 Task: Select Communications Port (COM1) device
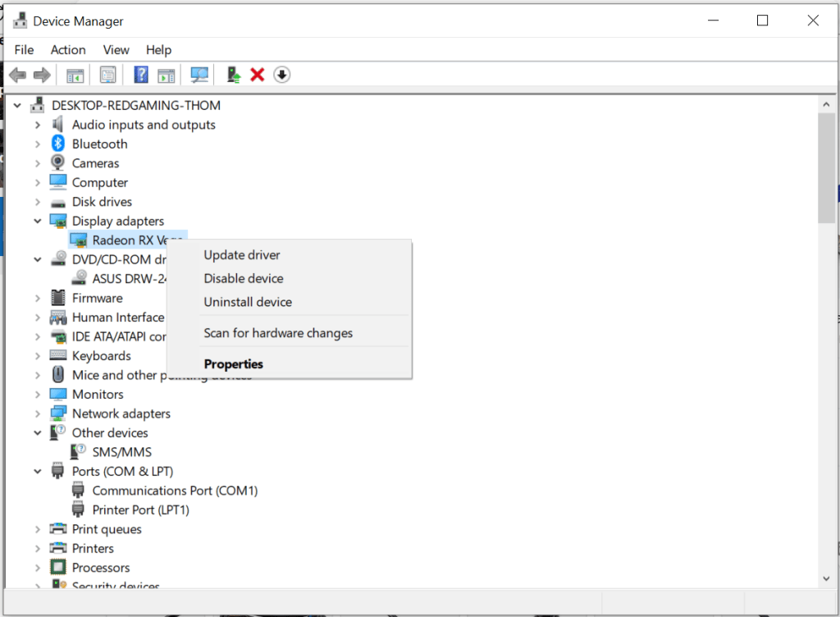pos(175,491)
